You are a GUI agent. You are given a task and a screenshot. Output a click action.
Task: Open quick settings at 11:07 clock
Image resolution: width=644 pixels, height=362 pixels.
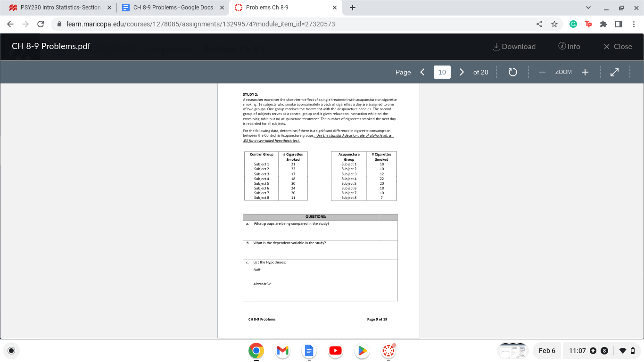(x=602, y=351)
